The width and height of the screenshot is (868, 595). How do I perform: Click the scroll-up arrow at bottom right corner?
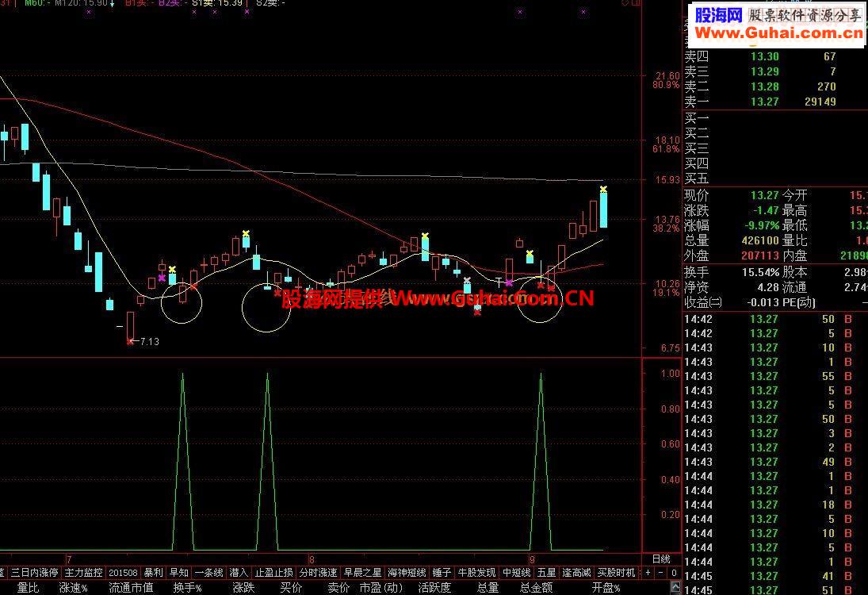pos(675,587)
